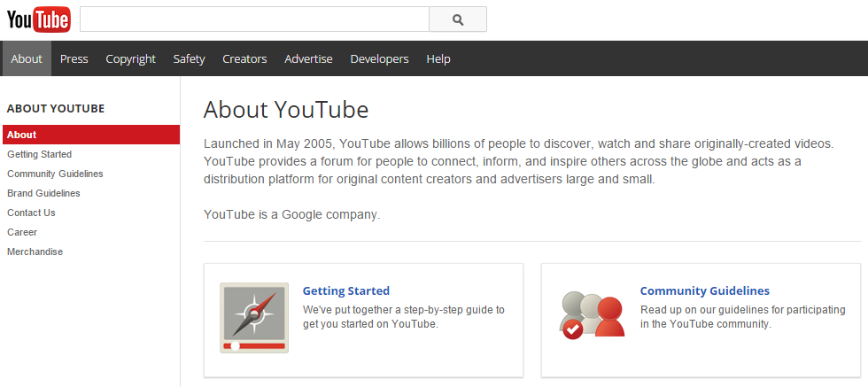Open the Career sidebar link
Screen dimensions: 868x387
coord(22,232)
